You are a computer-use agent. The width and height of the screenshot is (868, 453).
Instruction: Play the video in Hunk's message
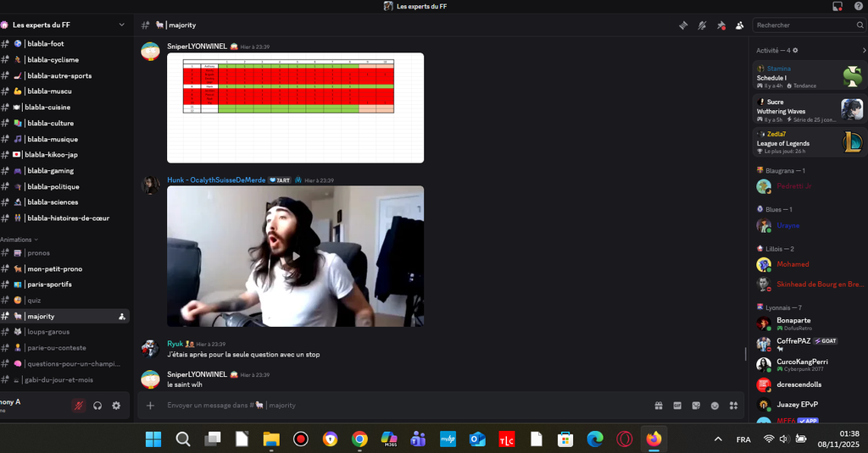295,257
